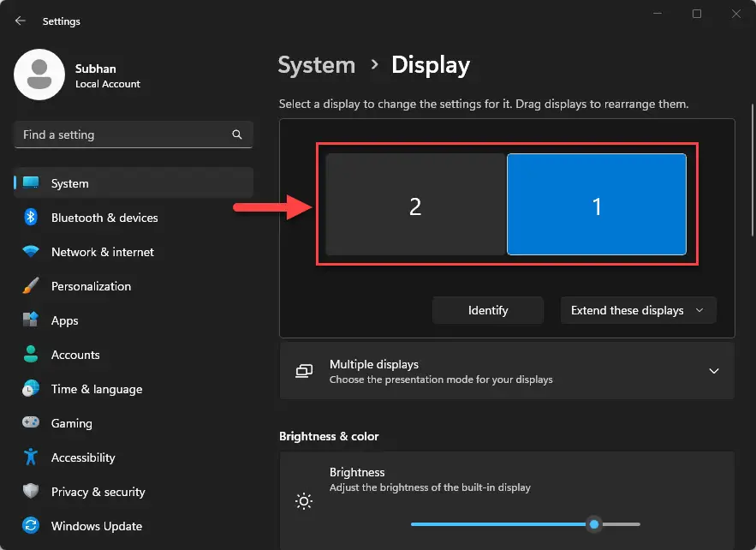Screen dimensions: 756x550
Task: Open Gaming settings
Action: [134, 423]
